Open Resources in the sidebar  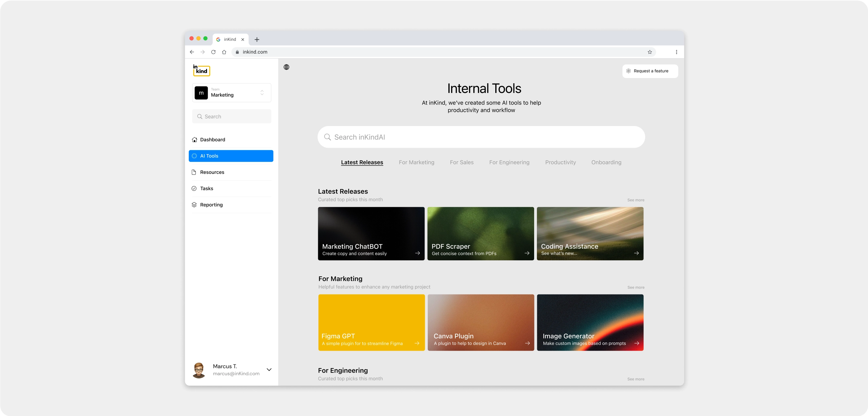pos(231,172)
